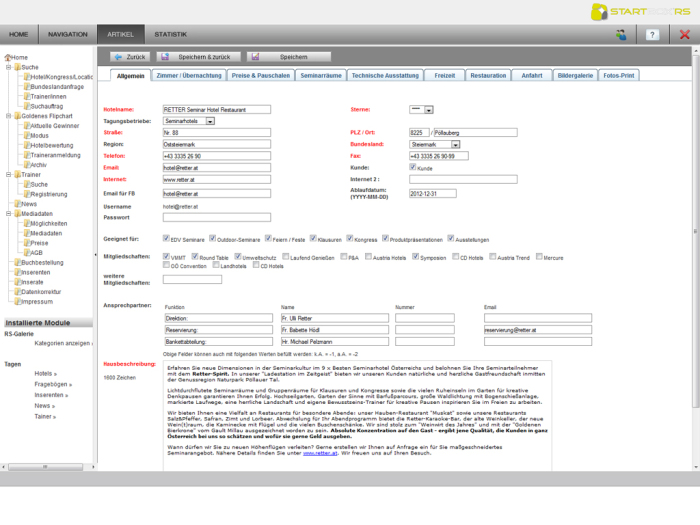Click the Inserenten folder icon
Image resolution: width=700 pixels, height=525 pixels.
[x=18, y=272]
